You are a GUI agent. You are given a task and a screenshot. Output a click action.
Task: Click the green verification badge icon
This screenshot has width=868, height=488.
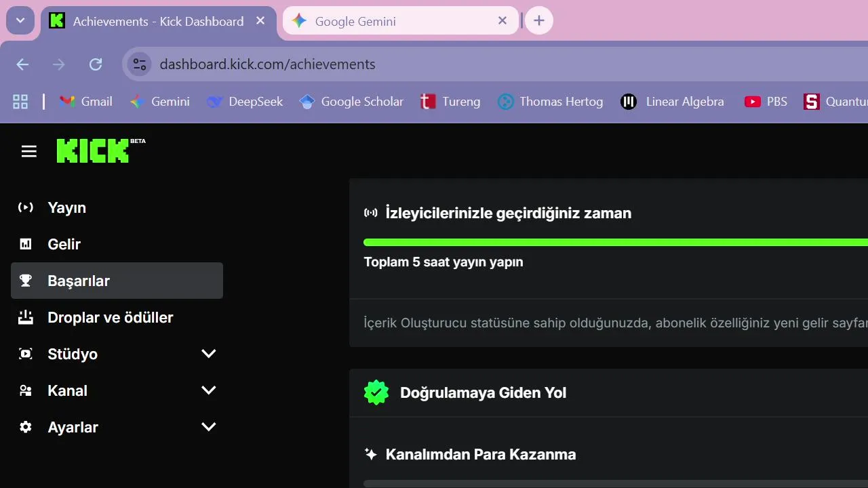tap(376, 392)
